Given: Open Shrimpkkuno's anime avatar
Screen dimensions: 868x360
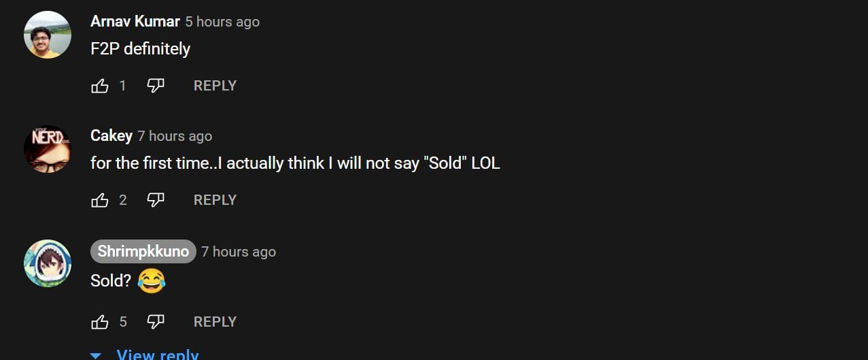Looking at the screenshot, I should tap(48, 263).
